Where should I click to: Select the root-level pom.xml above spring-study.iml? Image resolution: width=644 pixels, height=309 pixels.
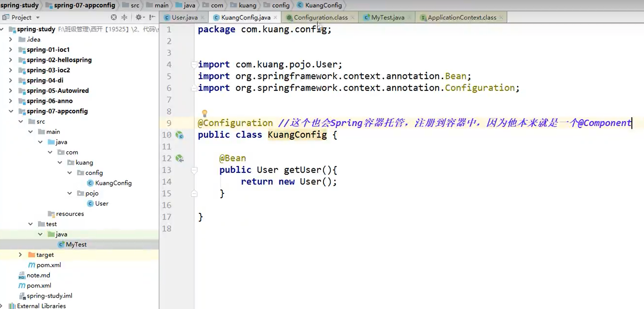(38, 285)
